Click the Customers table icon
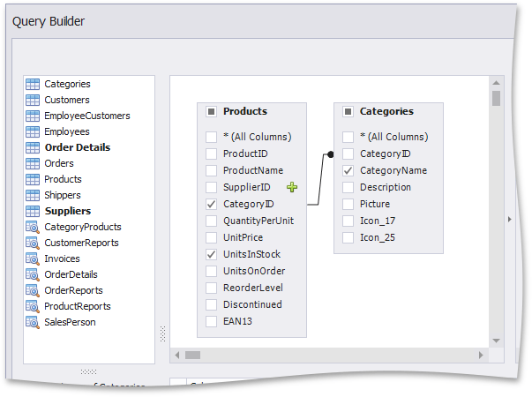The width and height of the screenshot is (532, 397). 33,100
